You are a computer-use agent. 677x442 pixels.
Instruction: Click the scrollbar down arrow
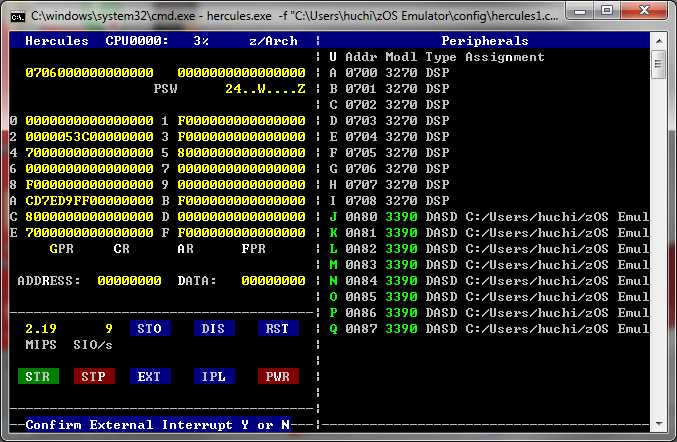tap(659, 423)
